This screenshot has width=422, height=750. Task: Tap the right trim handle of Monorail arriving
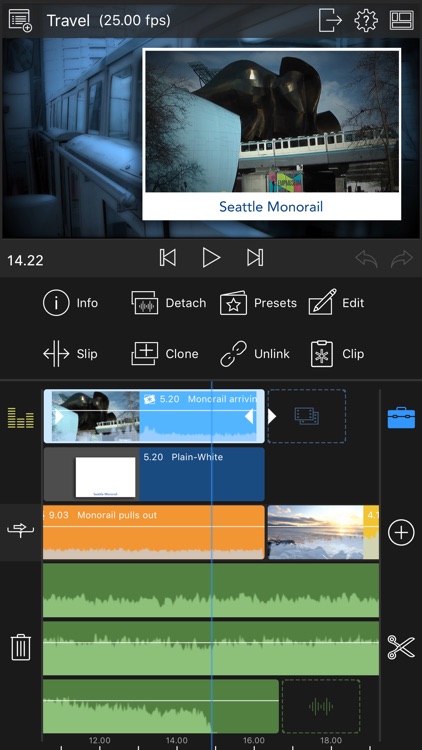coord(249,416)
